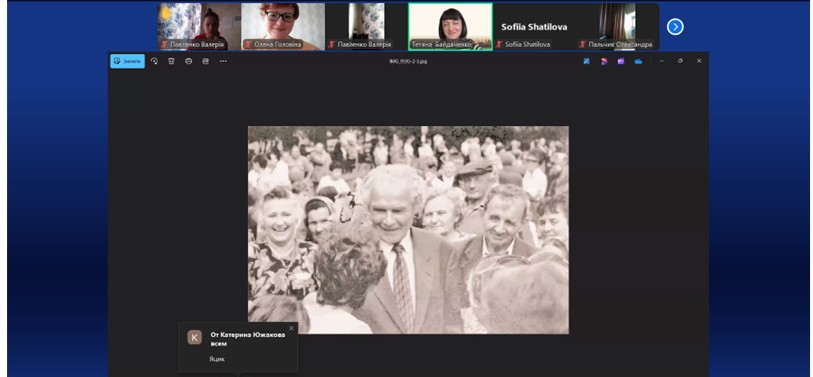Select the Олена Головіна video thumbnail
This screenshot has width=813, height=377.
tap(283, 26)
